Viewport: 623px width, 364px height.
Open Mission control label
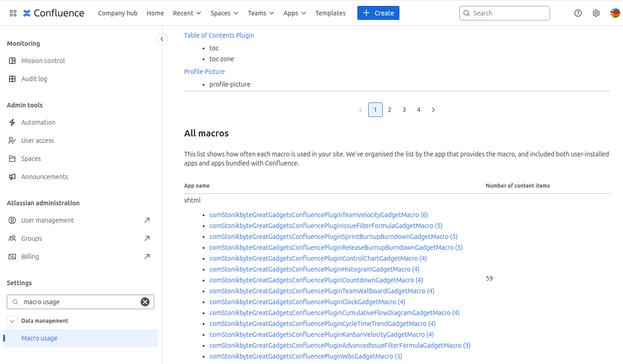point(43,61)
